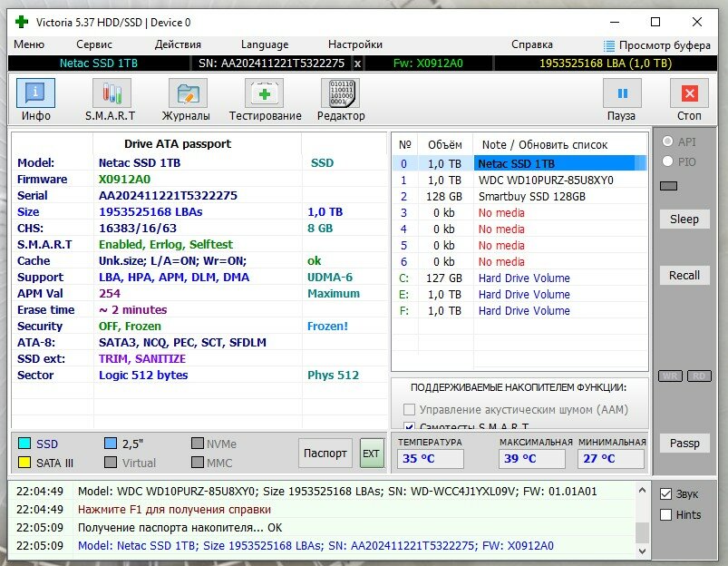Click the green EXT button
The width and height of the screenshot is (728, 566).
[x=372, y=454]
